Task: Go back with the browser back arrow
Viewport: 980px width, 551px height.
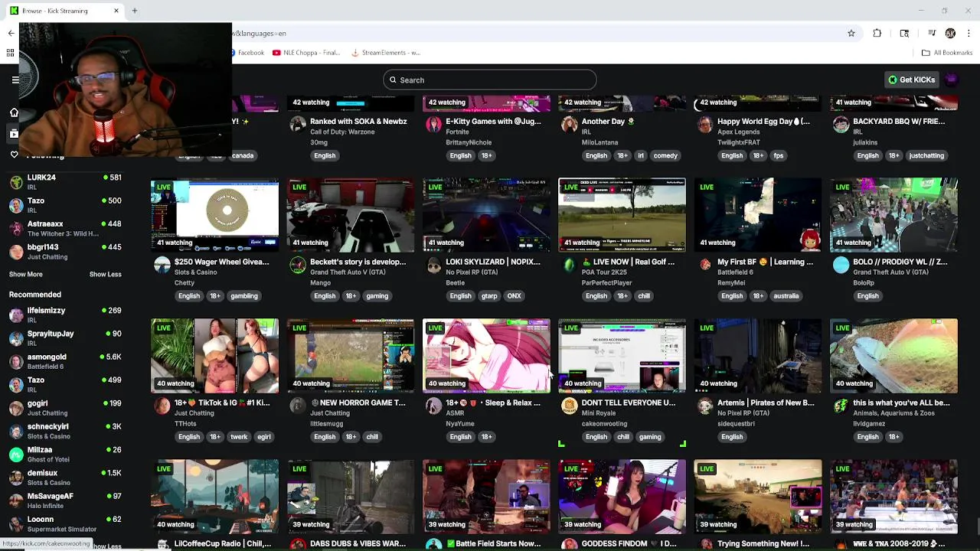Action: [11, 33]
